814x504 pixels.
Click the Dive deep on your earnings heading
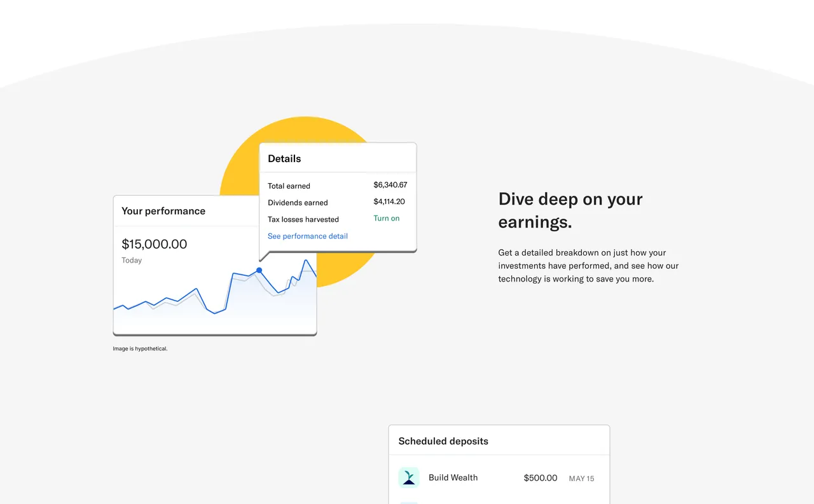570,210
